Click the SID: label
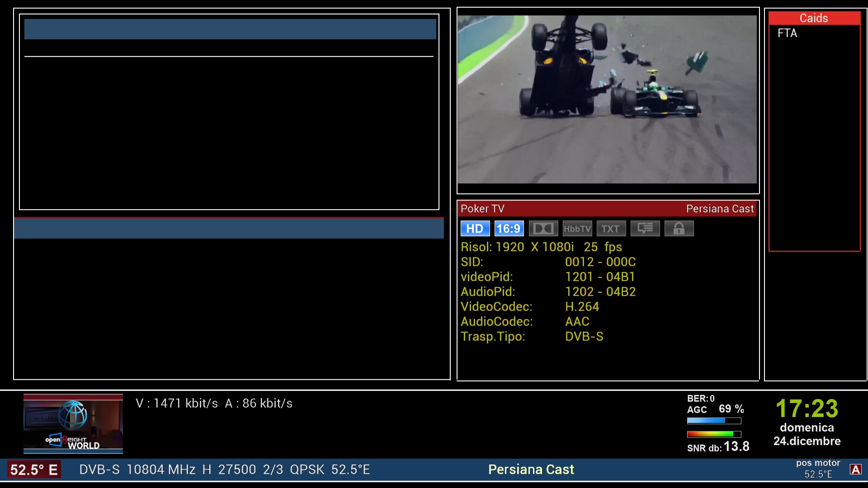 click(x=472, y=262)
